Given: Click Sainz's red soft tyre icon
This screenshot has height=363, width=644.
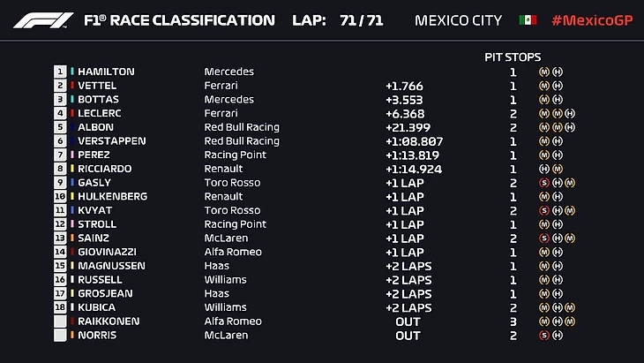Looking at the screenshot, I should coord(543,238).
